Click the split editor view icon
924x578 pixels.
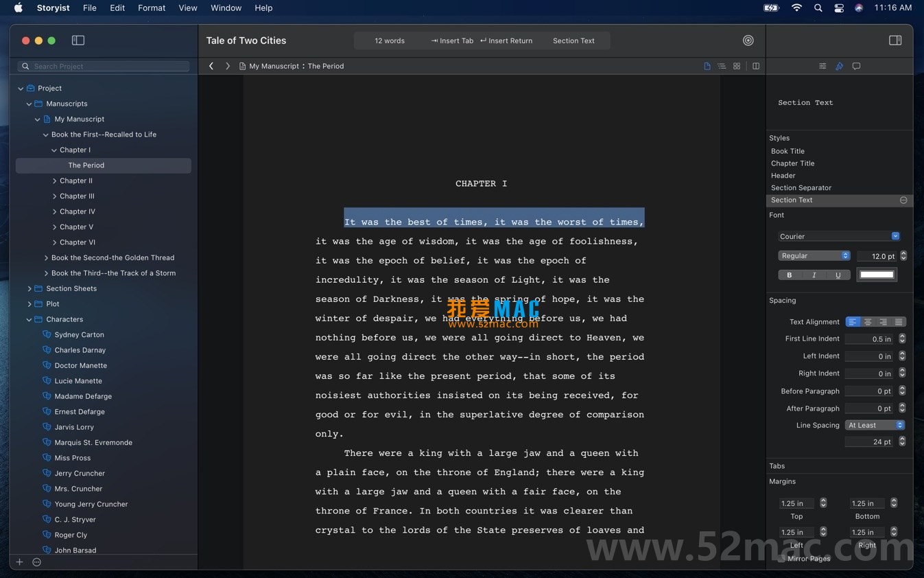pyautogui.click(x=756, y=67)
